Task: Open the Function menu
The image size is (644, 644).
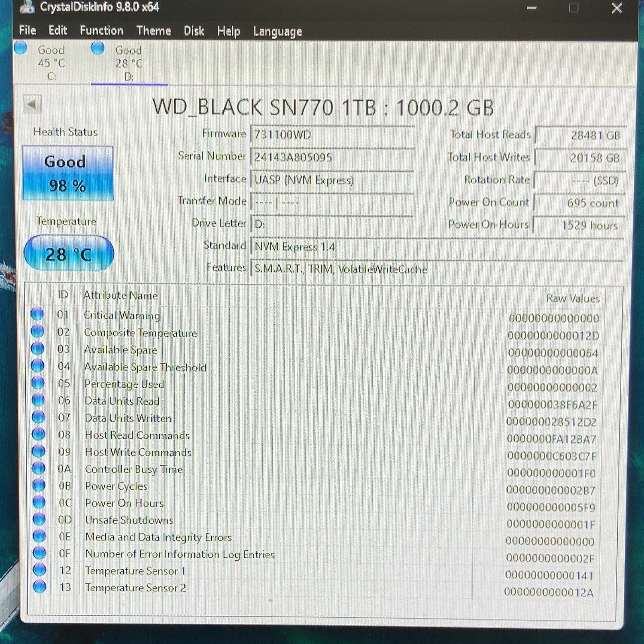Action: pyautogui.click(x=101, y=30)
